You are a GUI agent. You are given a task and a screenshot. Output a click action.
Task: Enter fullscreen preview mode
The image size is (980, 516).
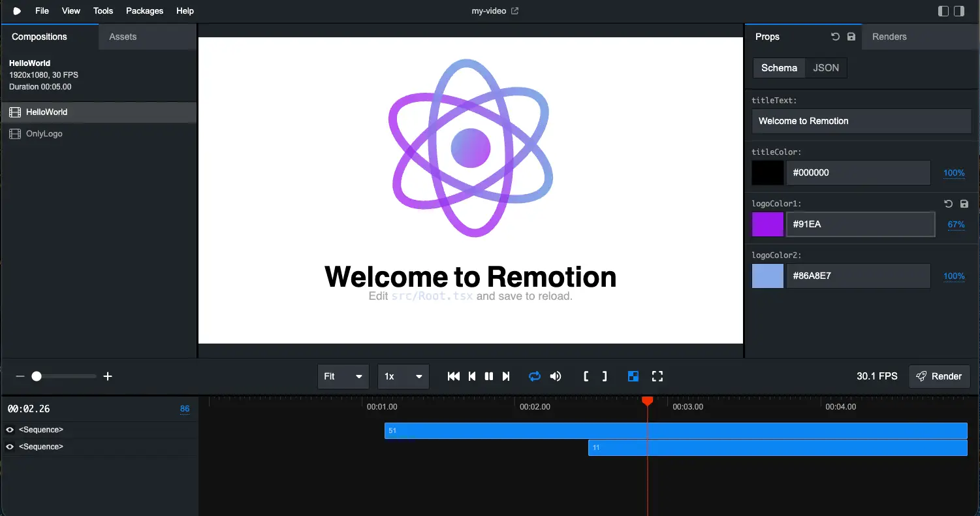pyautogui.click(x=657, y=376)
